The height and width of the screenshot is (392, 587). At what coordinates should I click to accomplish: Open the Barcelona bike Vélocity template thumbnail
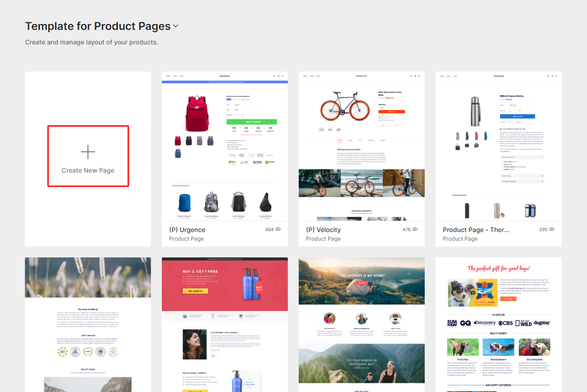click(x=361, y=146)
